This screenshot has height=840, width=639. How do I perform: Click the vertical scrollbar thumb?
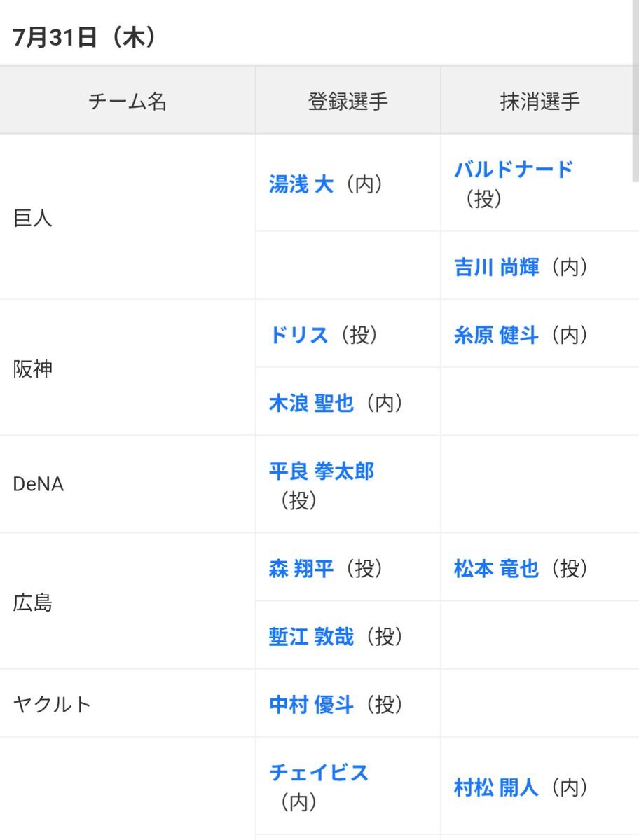pyautogui.click(x=635, y=91)
